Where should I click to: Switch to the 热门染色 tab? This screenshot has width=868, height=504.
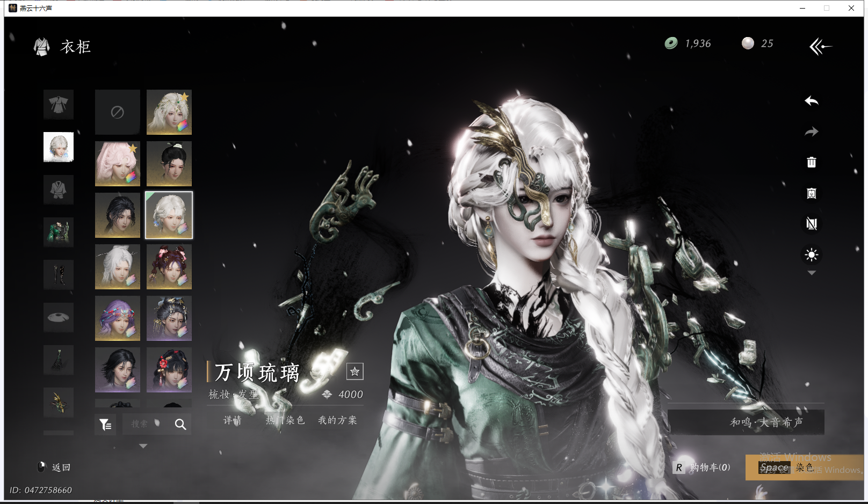285,420
